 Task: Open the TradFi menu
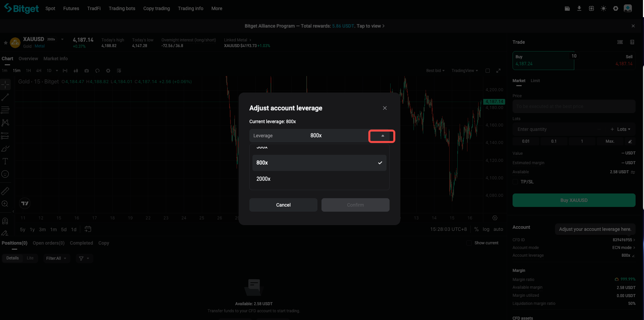94,8
